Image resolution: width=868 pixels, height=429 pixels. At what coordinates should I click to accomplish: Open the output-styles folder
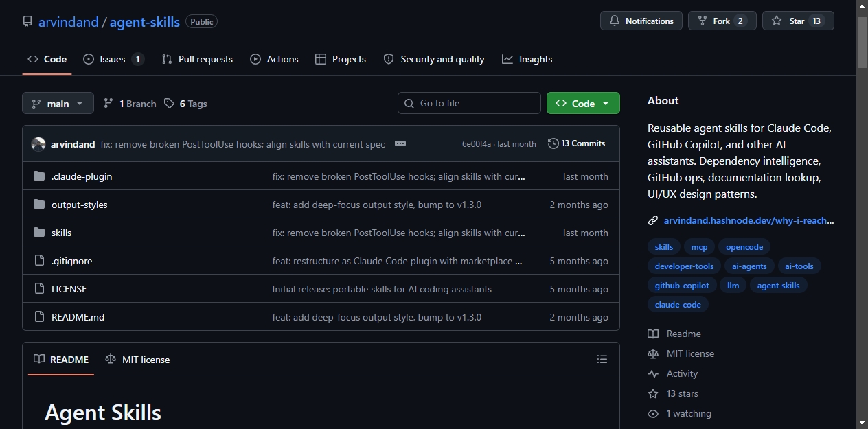tap(80, 205)
